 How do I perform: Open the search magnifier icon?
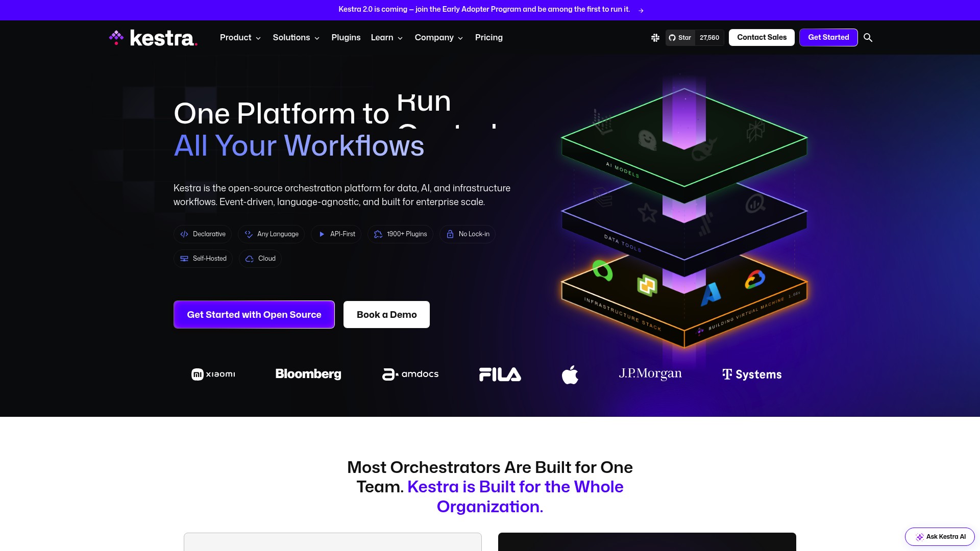coord(868,38)
